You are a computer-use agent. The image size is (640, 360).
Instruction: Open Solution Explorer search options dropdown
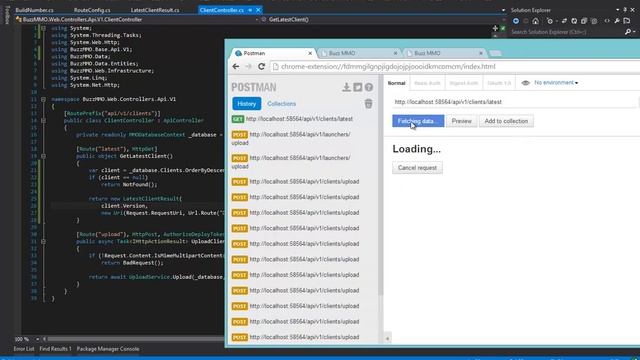pyautogui.click(x=634, y=32)
